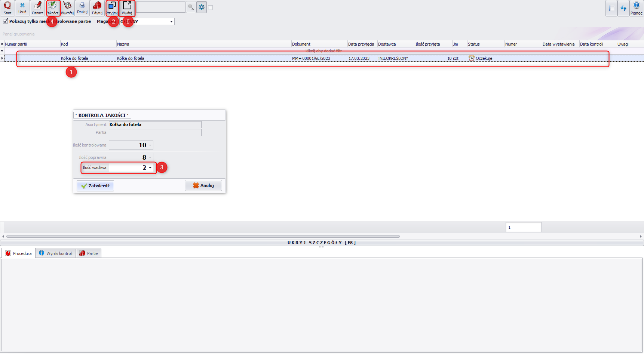Untick Pokazuj tylko nieskontrolowane partie checkbox
The height and width of the screenshot is (354, 644).
6,21
